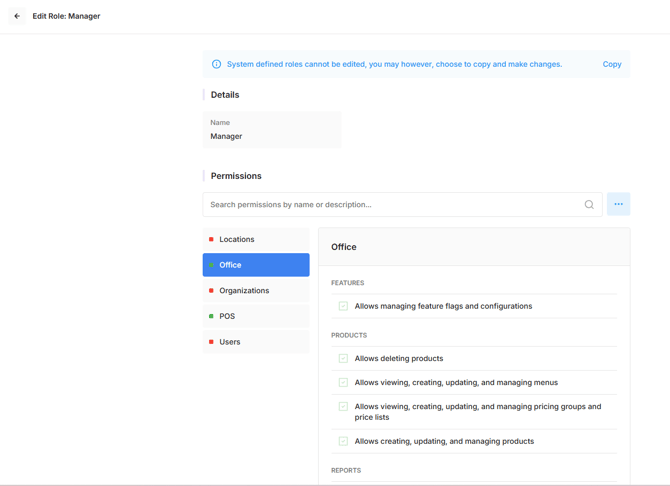670x486 pixels.
Task: Open the three-dot more options button
Action: coord(618,204)
